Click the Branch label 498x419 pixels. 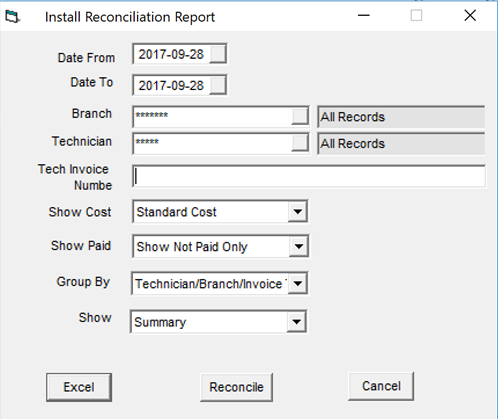(92, 113)
